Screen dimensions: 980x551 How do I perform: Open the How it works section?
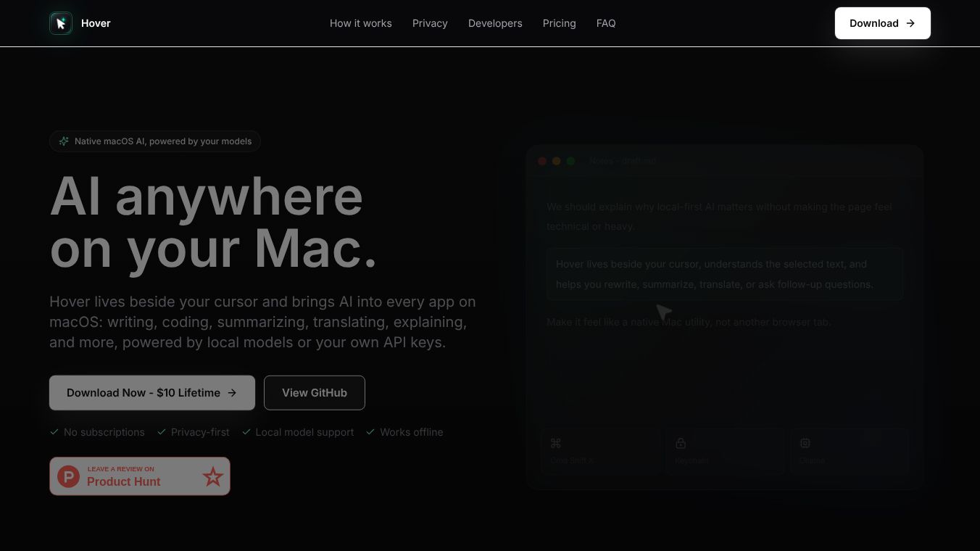[x=361, y=23]
